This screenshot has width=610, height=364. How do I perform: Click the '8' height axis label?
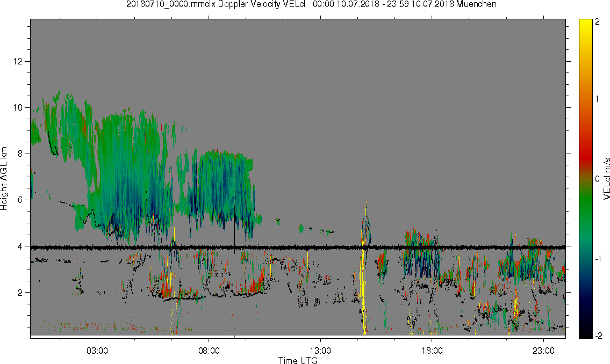point(21,154)
